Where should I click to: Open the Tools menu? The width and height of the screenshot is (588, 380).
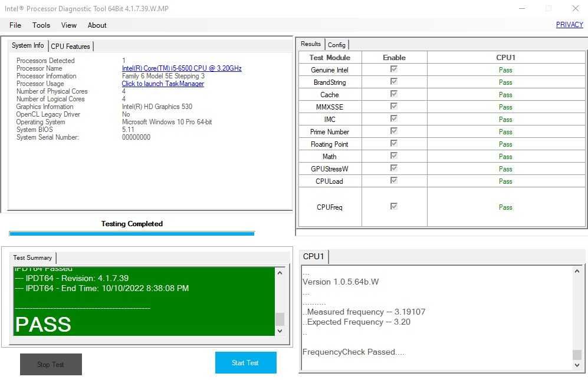pyautogui.click(x=41, y=25)
